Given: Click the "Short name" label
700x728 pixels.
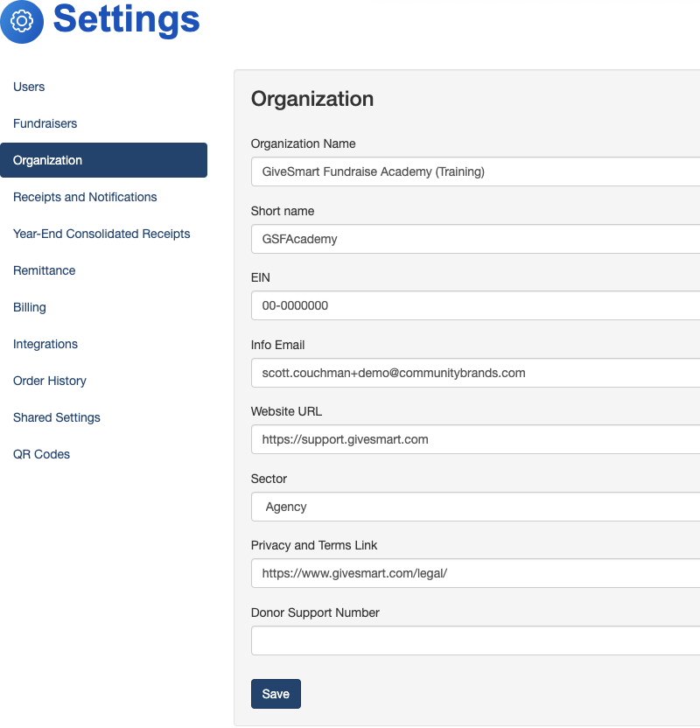Looking at the screenshot, I should 283,211.
